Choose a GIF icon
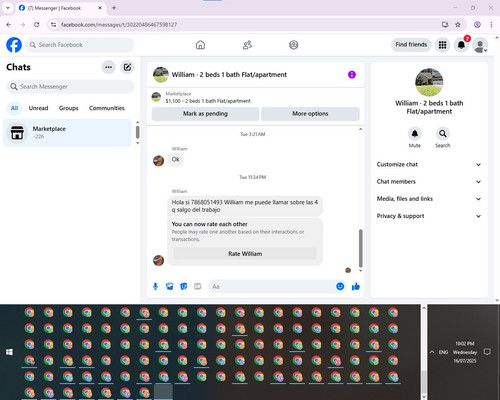This screenshot has height=400, width=500. [198, 286]
